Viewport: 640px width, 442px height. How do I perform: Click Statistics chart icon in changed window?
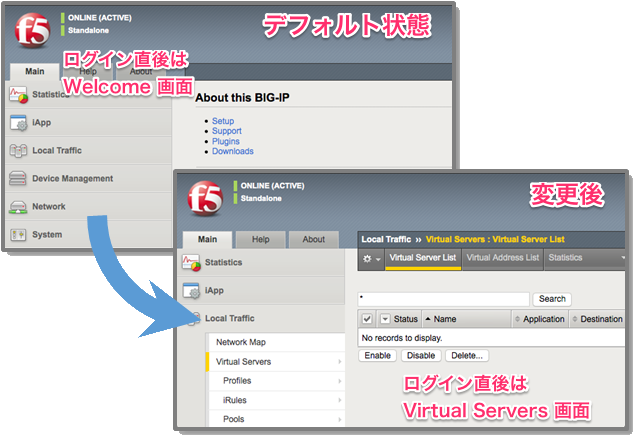[191, 263]
